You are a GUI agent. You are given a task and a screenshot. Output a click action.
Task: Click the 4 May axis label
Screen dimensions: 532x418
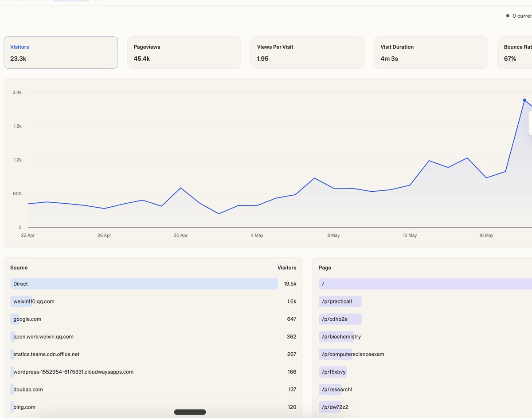257,235
